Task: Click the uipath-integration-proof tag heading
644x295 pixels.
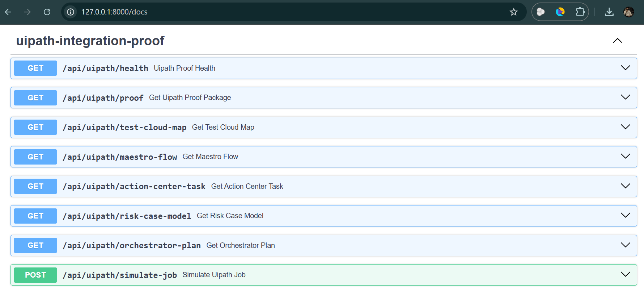Action: click(x=90, y=41)
